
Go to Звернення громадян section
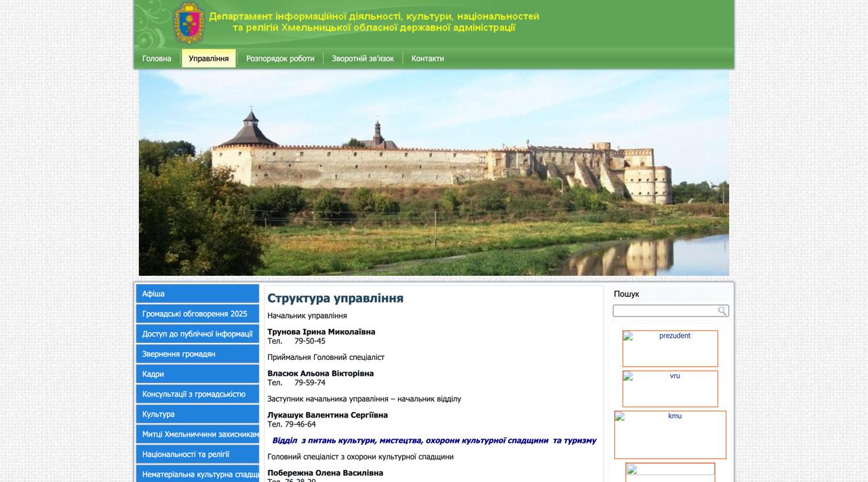(197, 354)
